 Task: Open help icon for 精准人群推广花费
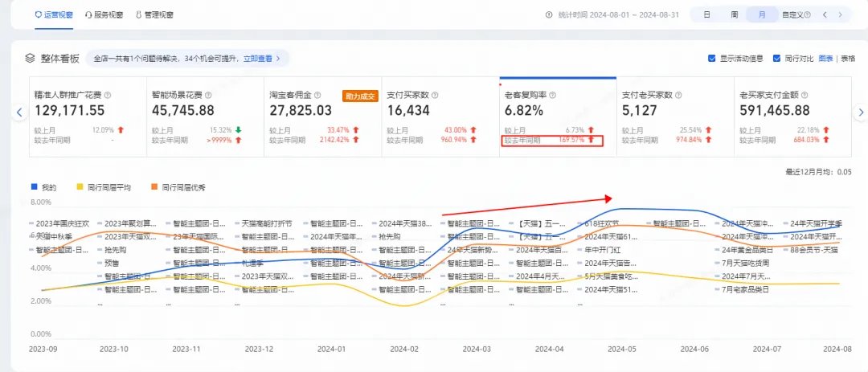point(108,96)
